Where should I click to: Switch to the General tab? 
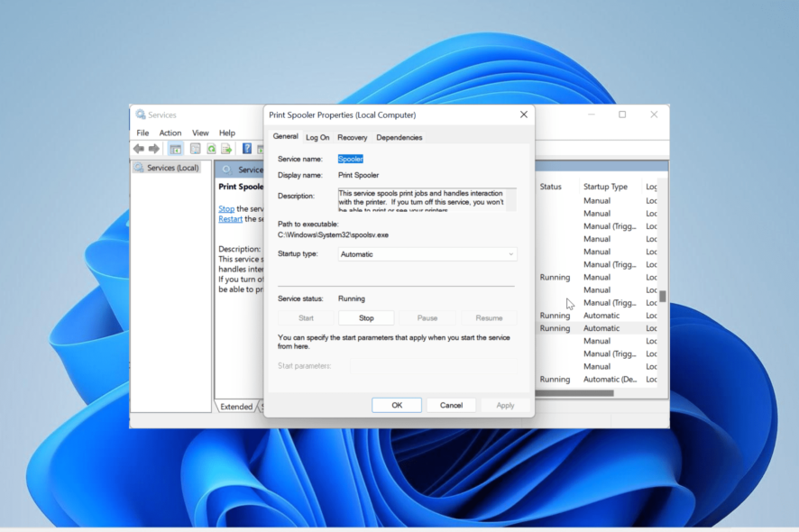[285, 136]
